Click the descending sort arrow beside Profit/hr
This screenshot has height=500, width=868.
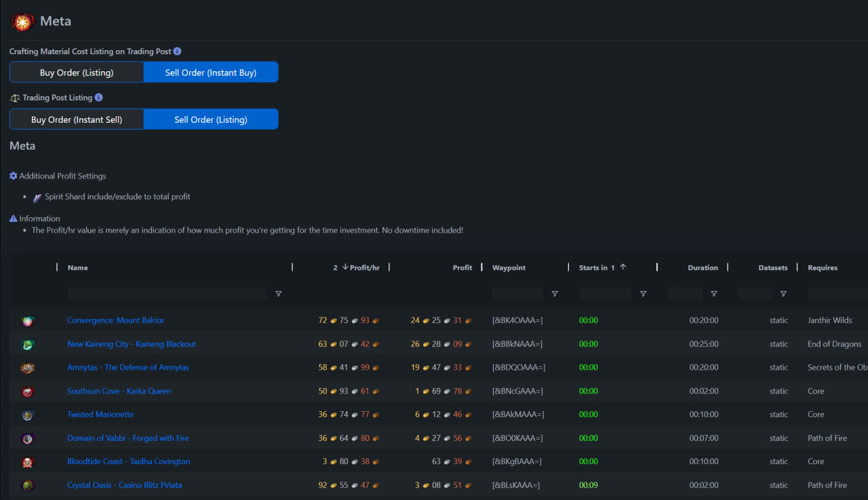click(x=345, y=267)
